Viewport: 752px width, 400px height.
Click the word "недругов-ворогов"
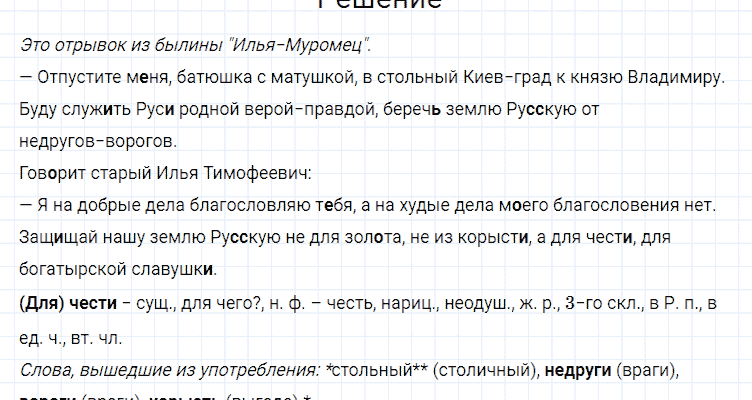(98, 141)
